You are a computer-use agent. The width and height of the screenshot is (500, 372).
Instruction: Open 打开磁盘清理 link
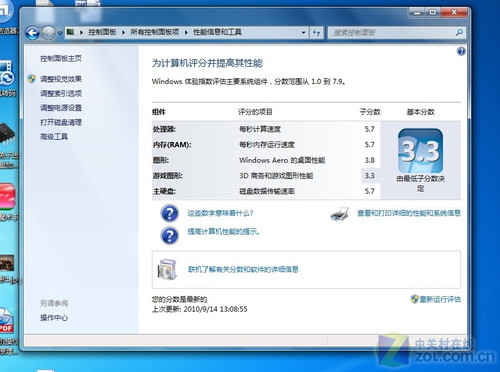click(x=61, y=122)
